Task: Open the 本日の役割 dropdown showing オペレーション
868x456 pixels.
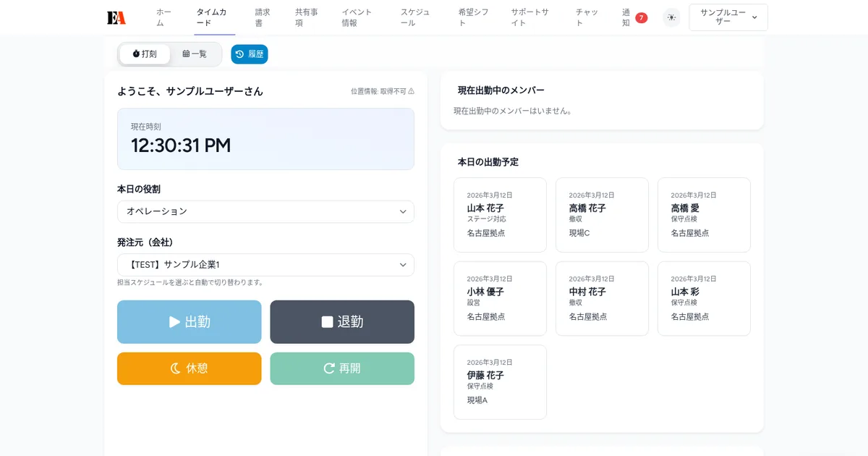Action: pyautogui.click(x=265, y=212)
